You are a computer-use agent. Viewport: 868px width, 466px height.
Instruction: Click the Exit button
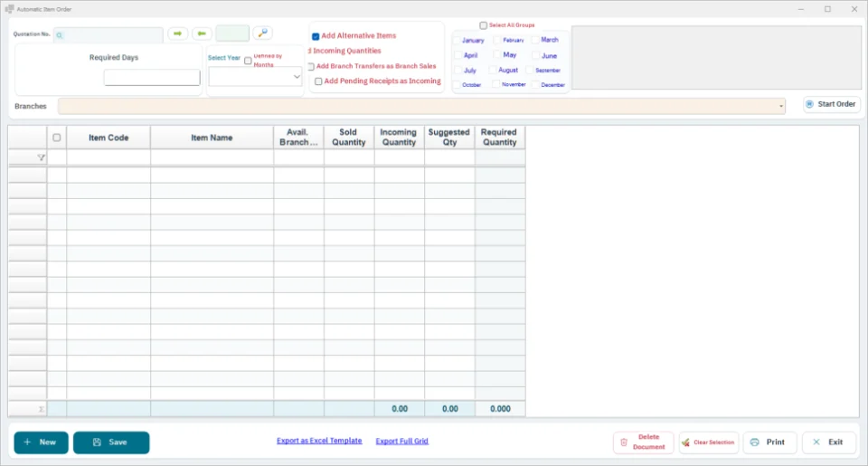click(x=829, y=442)
